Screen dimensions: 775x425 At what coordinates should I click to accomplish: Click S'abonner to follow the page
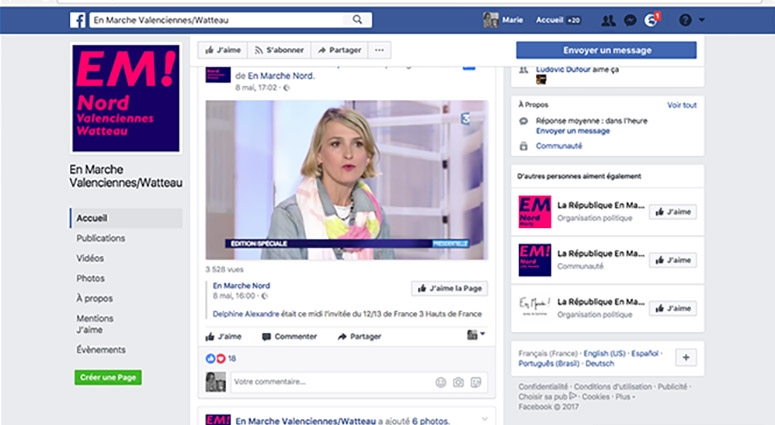point(279,50)
